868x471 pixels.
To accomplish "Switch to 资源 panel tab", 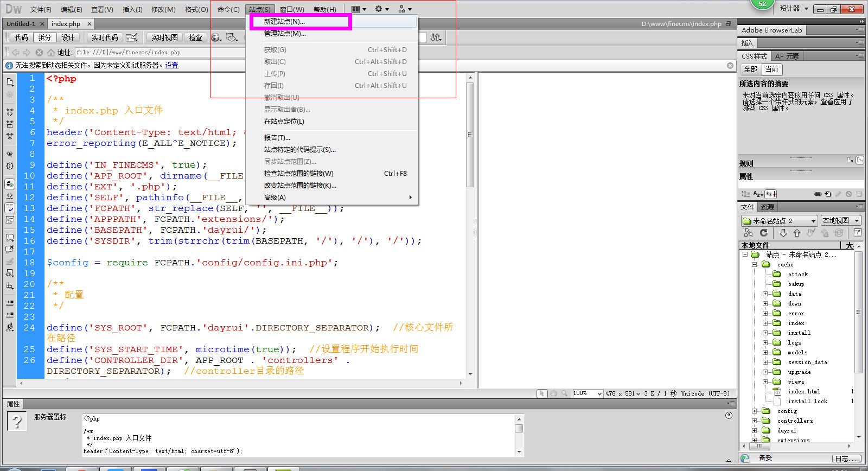I will [767, 207].
